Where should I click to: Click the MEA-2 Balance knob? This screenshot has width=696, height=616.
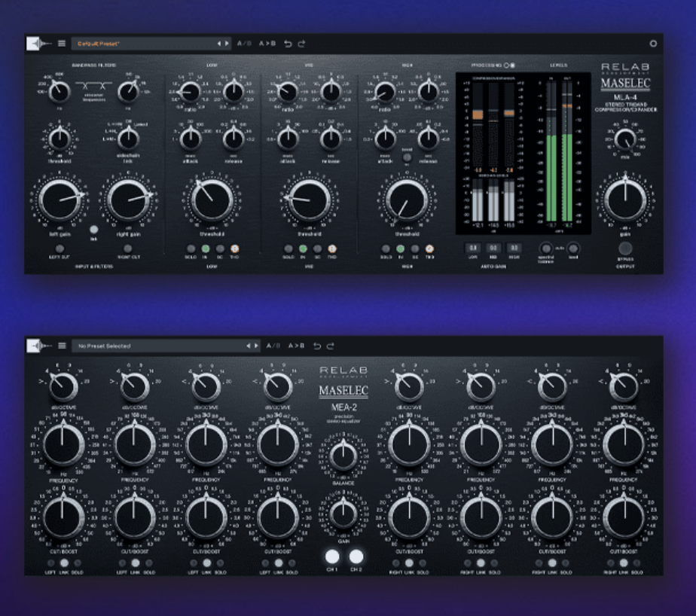[x=343, y=456]
